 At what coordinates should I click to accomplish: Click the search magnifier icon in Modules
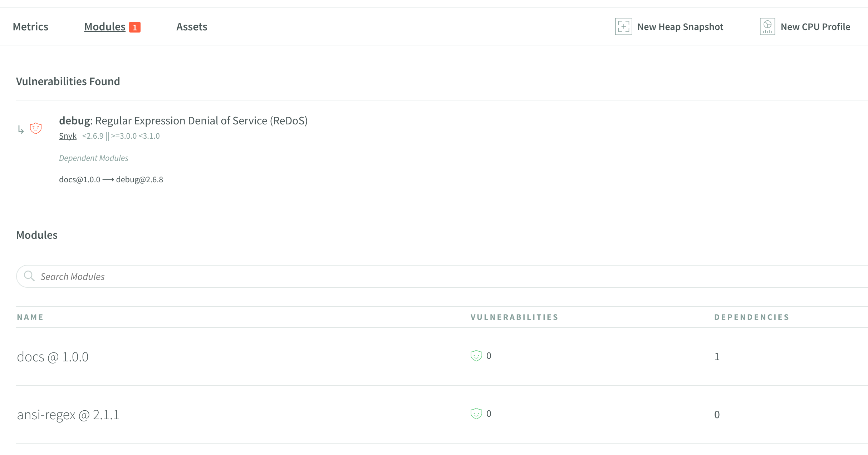point(29,277)
